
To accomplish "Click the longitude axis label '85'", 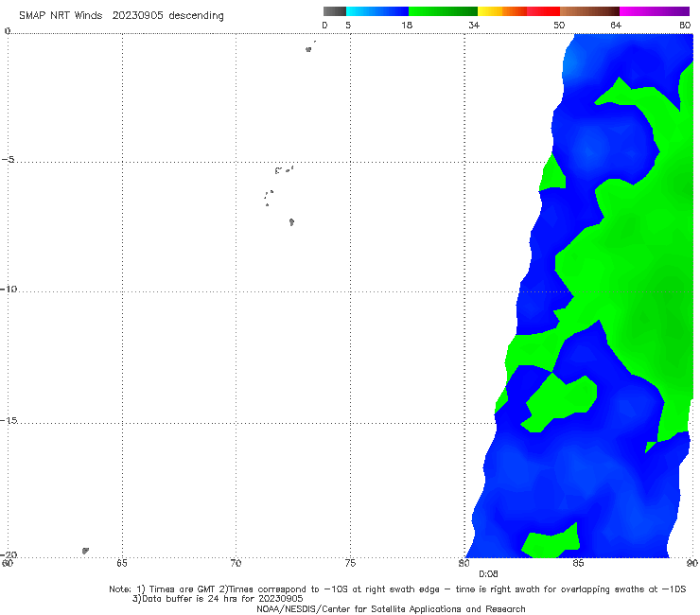I will (x=578, y=563).
